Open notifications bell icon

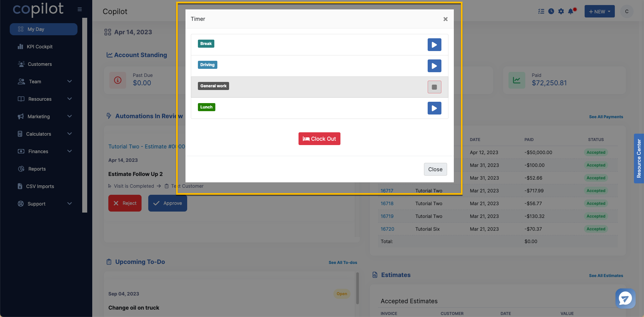pos(571,11)
